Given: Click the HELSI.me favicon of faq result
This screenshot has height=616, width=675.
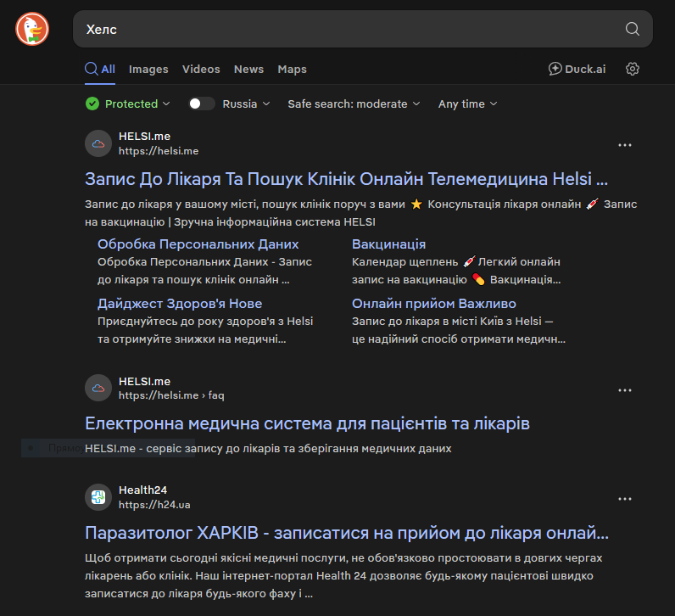Looking at the screenshot, I should coord(98,388).
